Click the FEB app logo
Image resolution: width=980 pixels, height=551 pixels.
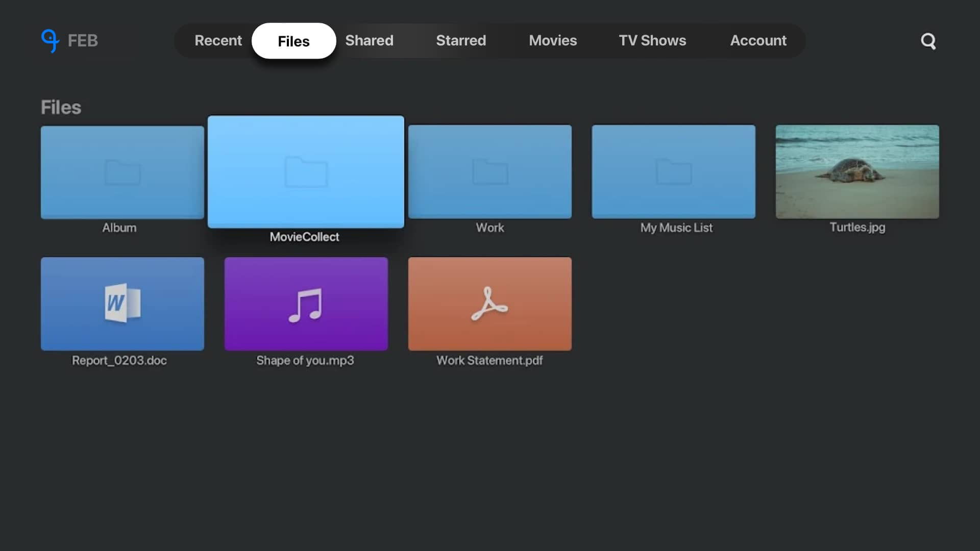click(69, 41)
